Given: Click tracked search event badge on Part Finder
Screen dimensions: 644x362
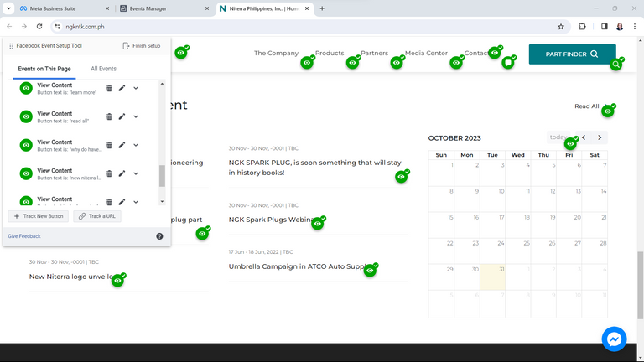Looking at the screenshot, I should (x=616, y=64).
